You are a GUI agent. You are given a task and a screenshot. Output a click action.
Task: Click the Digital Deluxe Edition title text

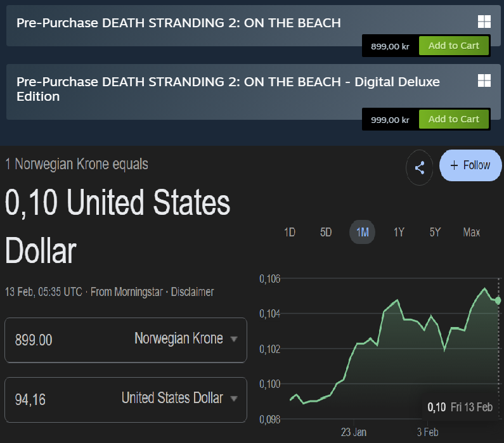(x=228, y=89)
